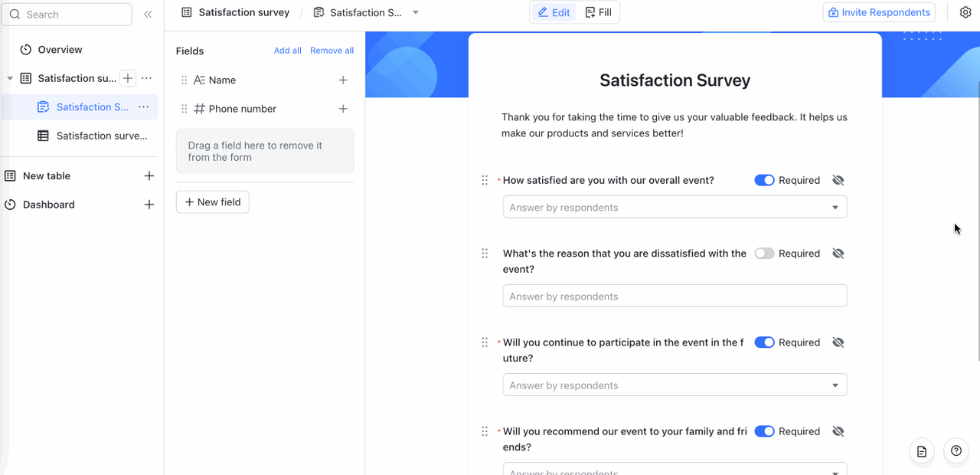Click plus icon beside Dashboard

[x=149, y=205]
